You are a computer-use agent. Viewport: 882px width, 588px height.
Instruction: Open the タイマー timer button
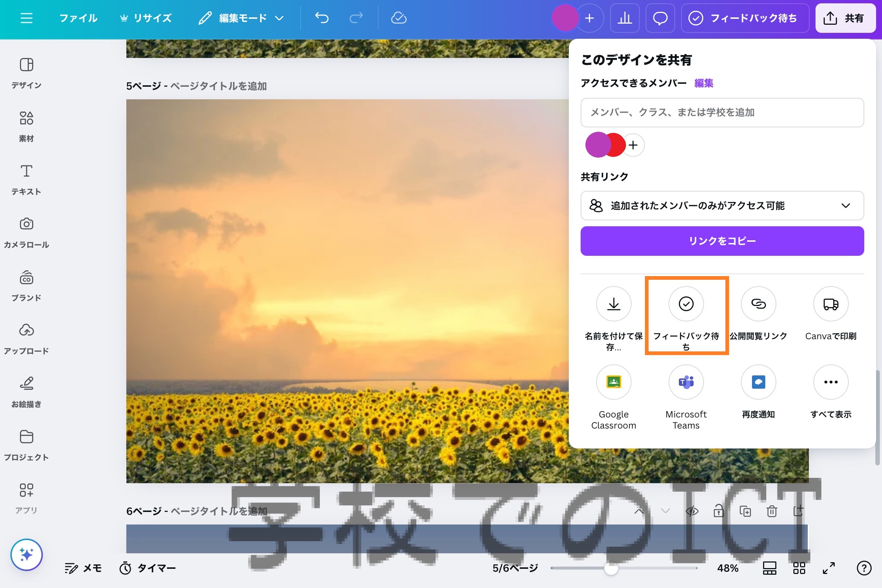point(147,568)
